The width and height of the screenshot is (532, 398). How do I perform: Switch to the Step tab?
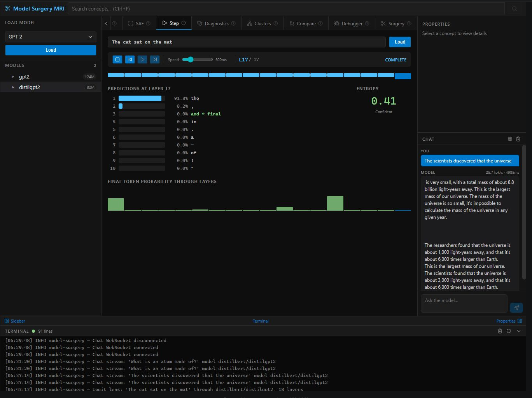(x=173, y=23)
